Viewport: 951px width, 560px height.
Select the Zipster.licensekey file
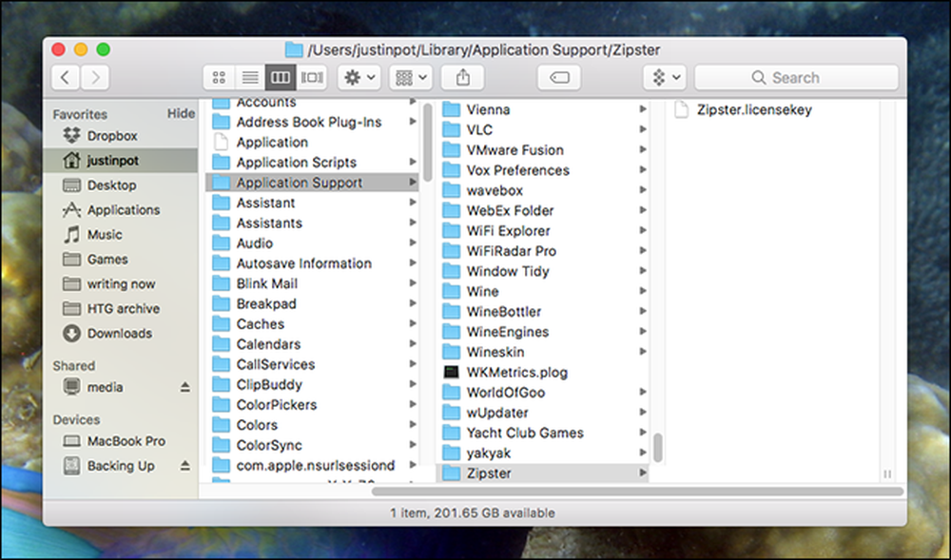(x=754, y=109)
